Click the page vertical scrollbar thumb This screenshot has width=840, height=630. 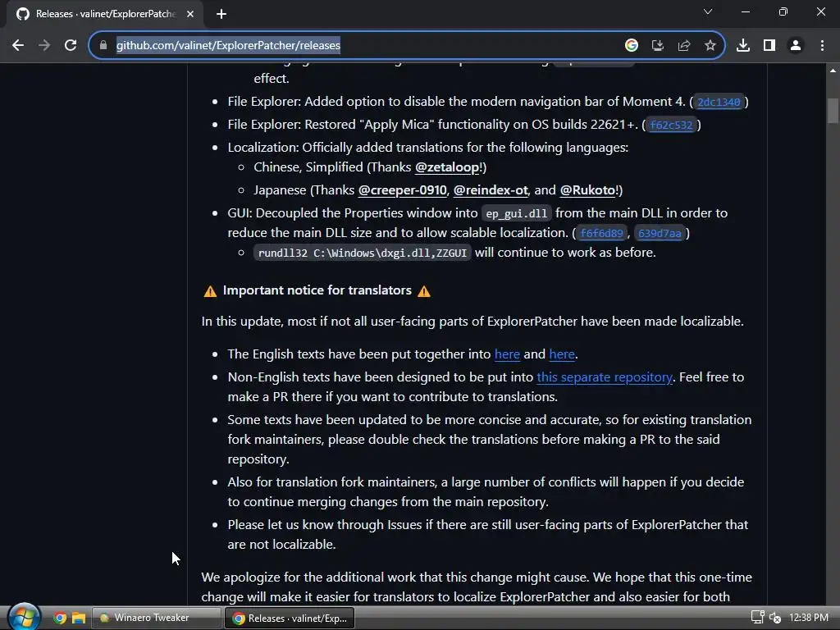pos(833,111)
